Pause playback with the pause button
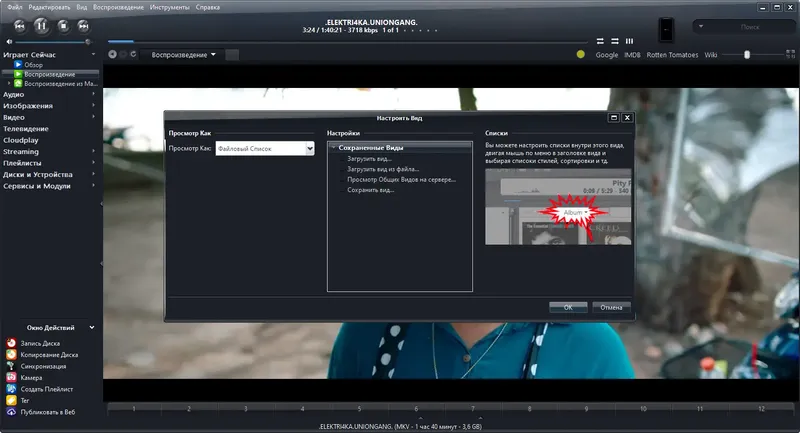The image size is (800, 433). click(x=41, y=26)
